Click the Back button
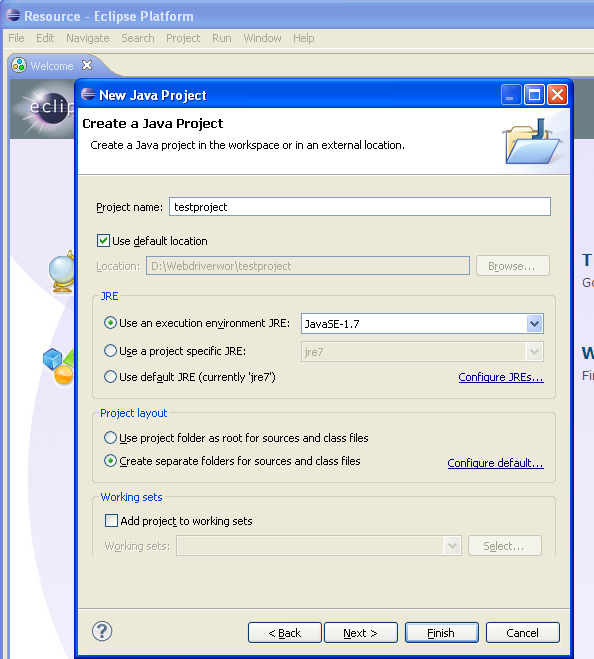Image resolution: width=594 pixels, height=659 pixels. coord(285,633)
